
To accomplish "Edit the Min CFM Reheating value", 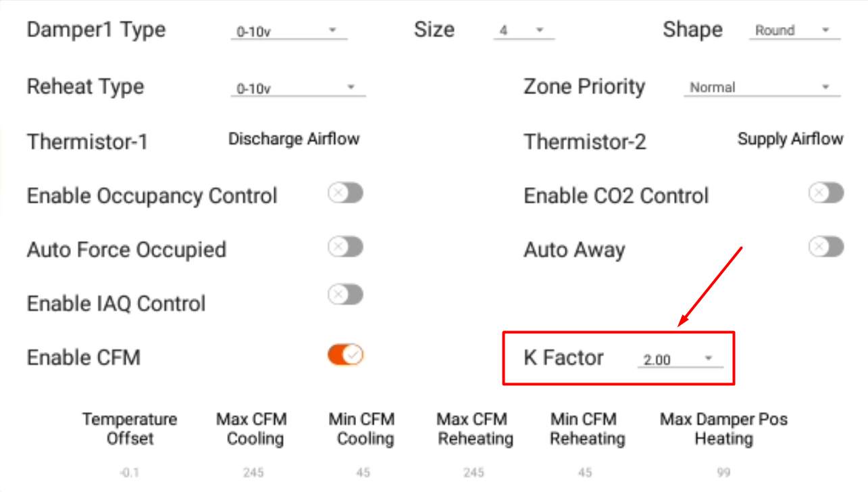I will tap(584, 472).
